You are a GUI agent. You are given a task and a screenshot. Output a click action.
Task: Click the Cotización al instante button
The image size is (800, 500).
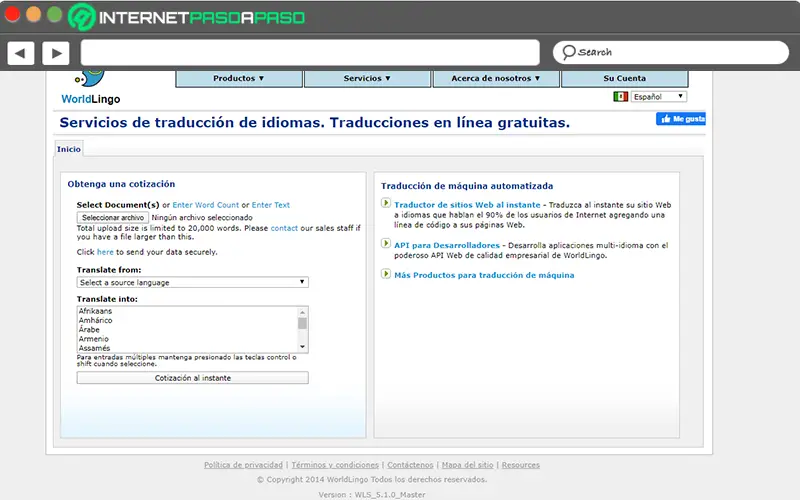[x=192, y=378]
